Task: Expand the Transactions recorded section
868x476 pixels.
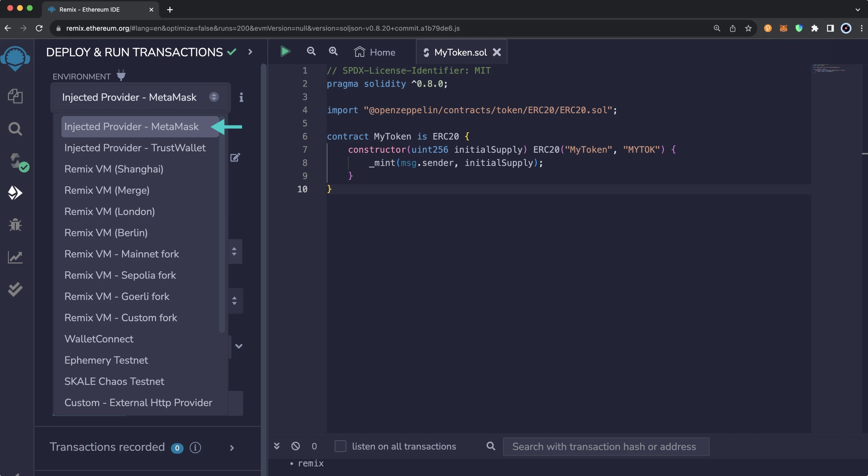Action: 232,448
